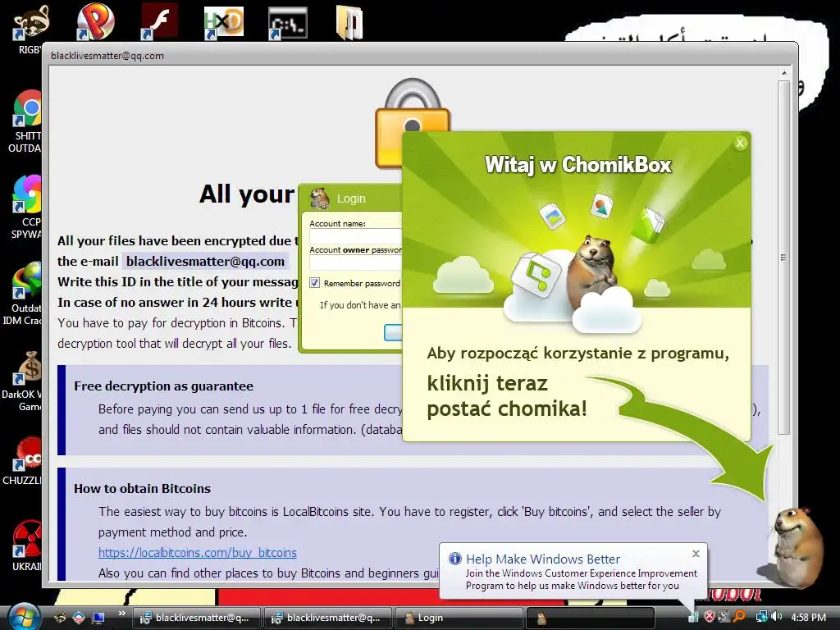Click the raccoon quick launch icon
This screenshot has height=630, width=840.
click(x=59, y=618)
